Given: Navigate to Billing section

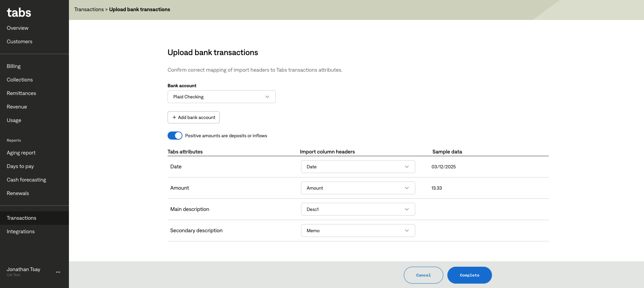Looking at the screenshot, I should (x=14, y=66).
